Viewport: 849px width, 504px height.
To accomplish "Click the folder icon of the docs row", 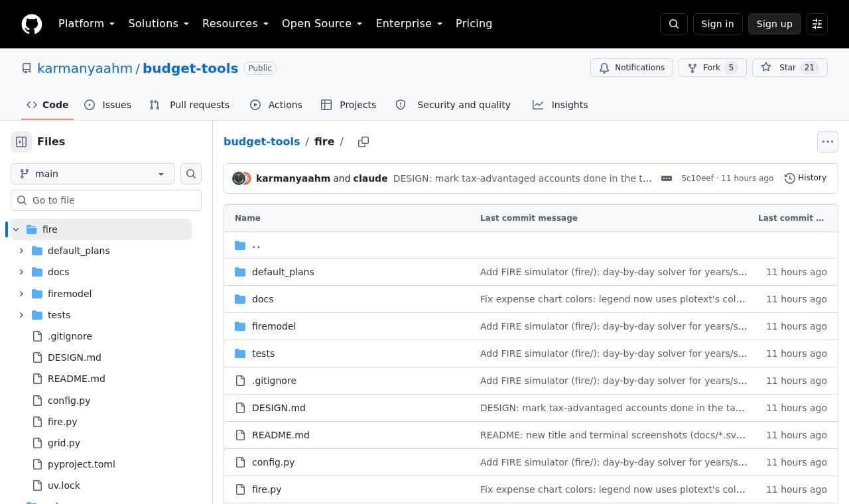I will click(240, 299).
